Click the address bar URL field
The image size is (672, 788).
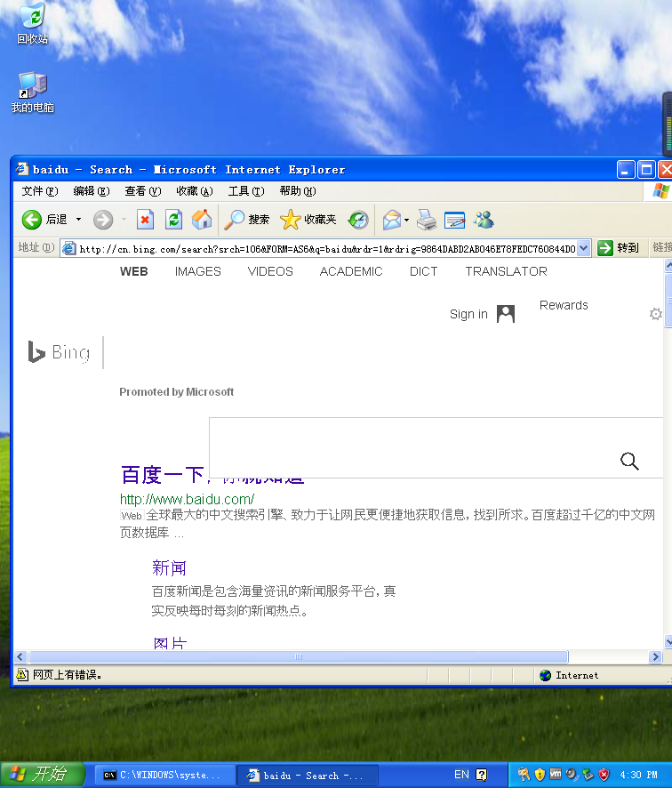(x=327, y=249)
